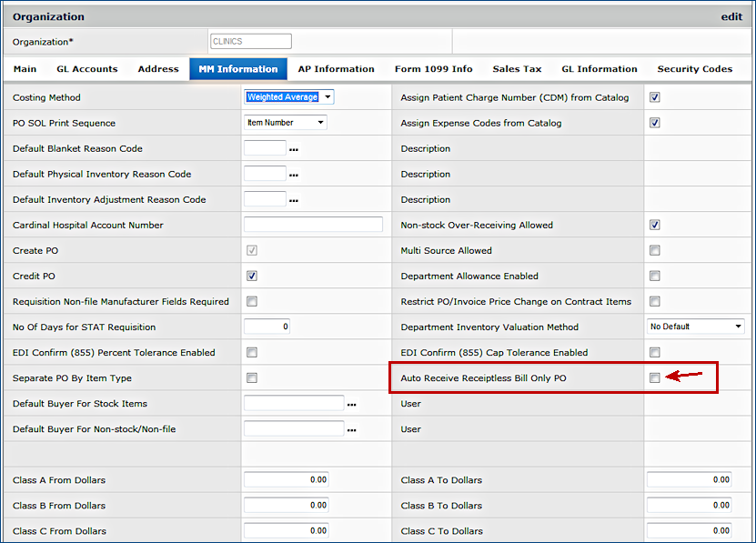Uncheck Credit PO checkbox
Screen dimensions: 756x543
252,277
